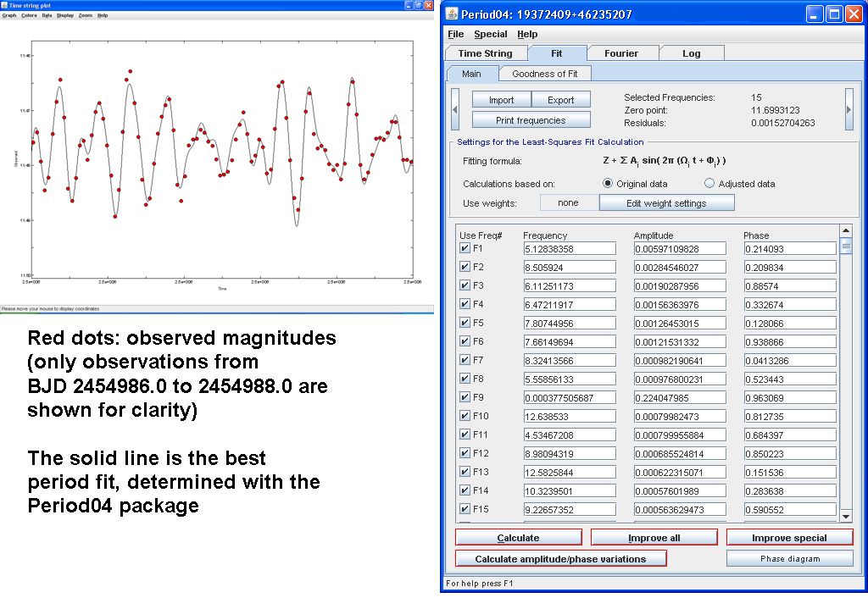Open the Colors menu in Time string plot
The image size is (868, 609).
[x=29, y=15]
